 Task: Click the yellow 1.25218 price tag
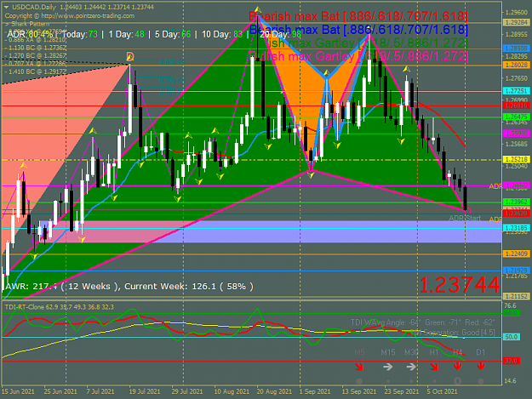[516, 159]
